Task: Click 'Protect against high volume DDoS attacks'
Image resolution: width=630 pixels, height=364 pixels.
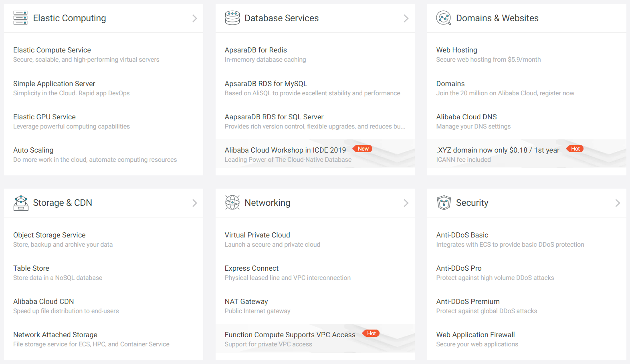Action: pos(495,278)
